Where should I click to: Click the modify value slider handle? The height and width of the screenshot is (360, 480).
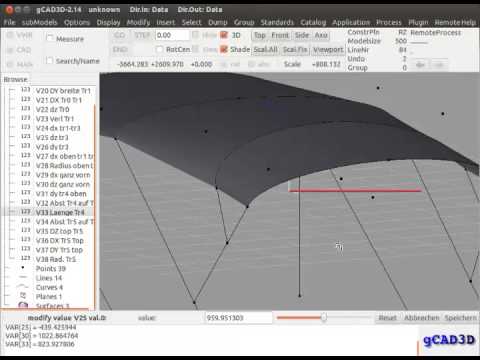tap(324, 317)
